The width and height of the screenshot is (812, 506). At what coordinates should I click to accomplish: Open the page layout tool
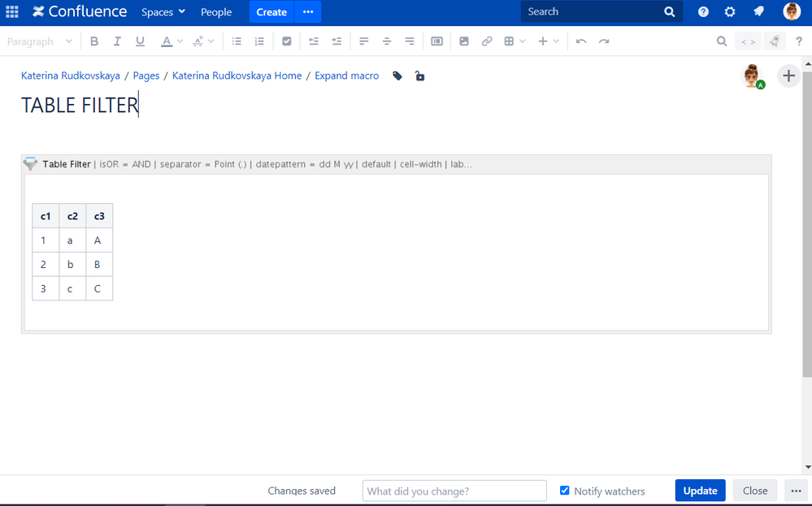[x=436, y=41]
